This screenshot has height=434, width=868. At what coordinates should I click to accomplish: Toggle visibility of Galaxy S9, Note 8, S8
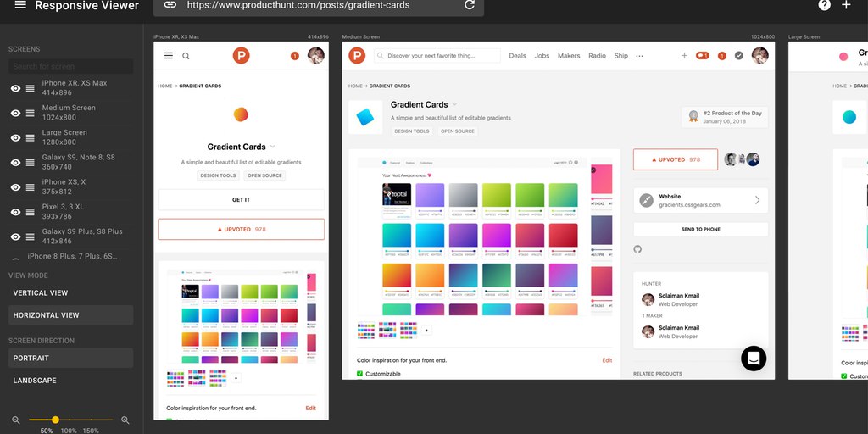15,162
